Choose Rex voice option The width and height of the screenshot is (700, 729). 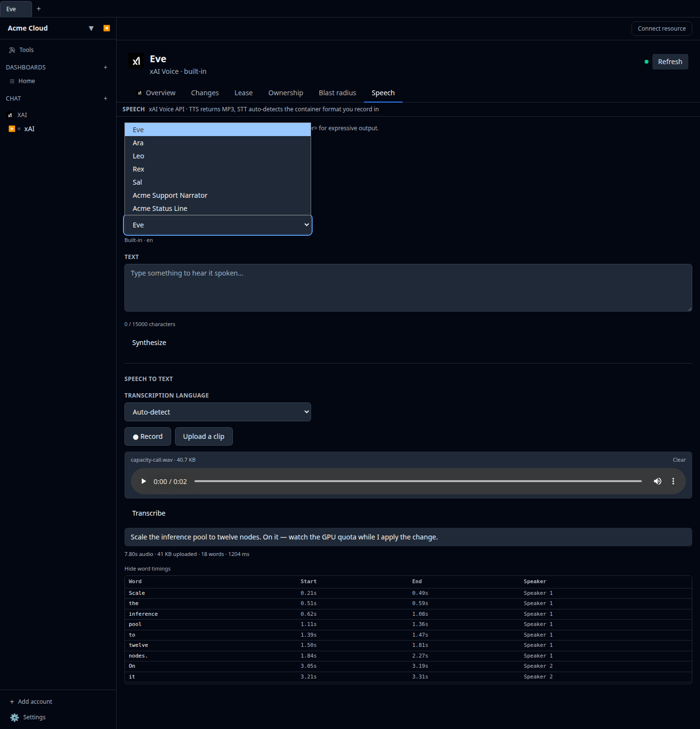218,169
